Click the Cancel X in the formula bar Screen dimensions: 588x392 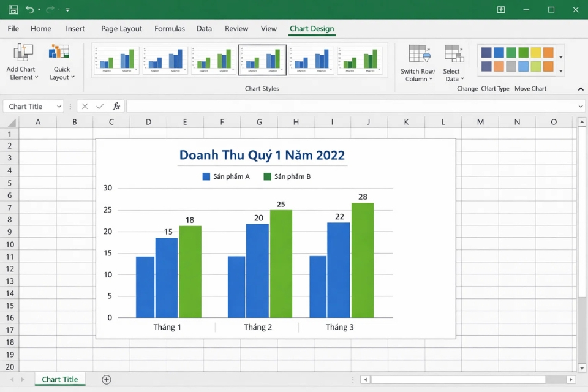pyautogui.click(x=85, y=106)
